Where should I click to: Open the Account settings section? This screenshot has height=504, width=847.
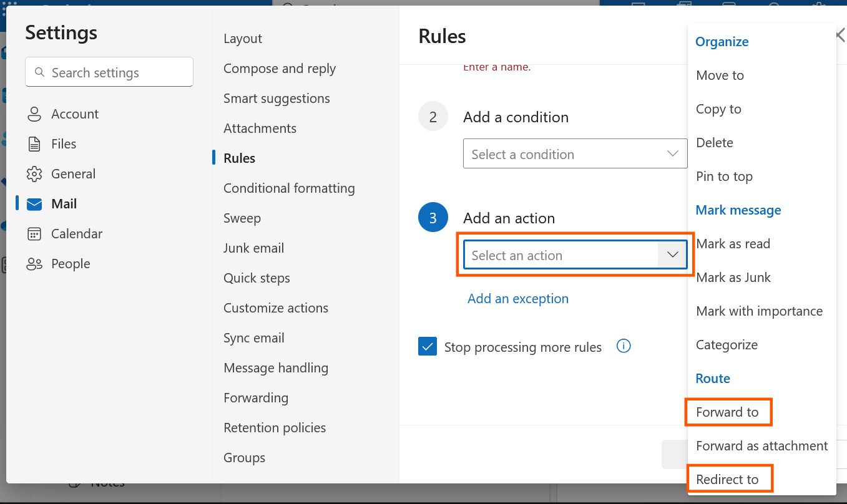tap(75, 114)
